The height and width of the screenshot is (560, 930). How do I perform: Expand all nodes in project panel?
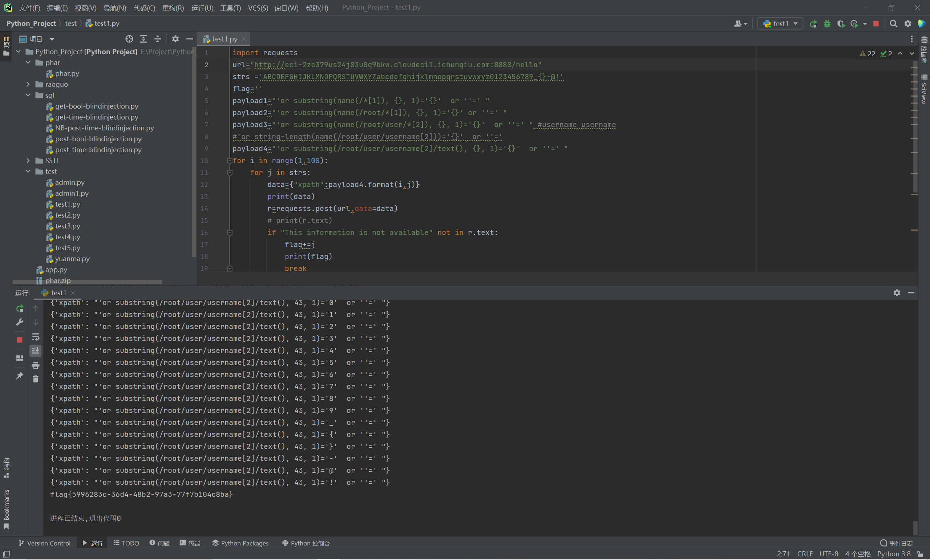coord(143,39)
